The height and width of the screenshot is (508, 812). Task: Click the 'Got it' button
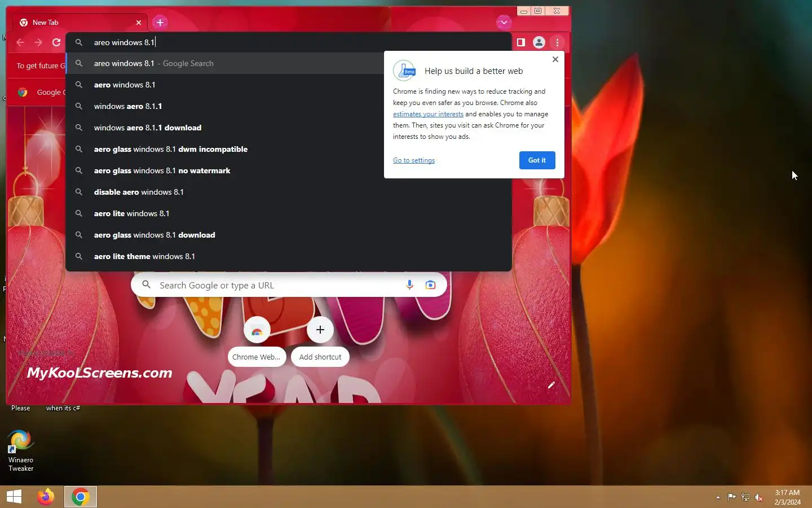(x=537, y=160)
